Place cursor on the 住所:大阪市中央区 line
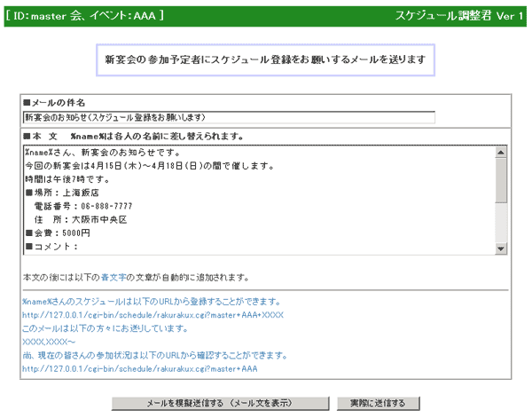This screenshot has height=418, width=532. (82, 218)
